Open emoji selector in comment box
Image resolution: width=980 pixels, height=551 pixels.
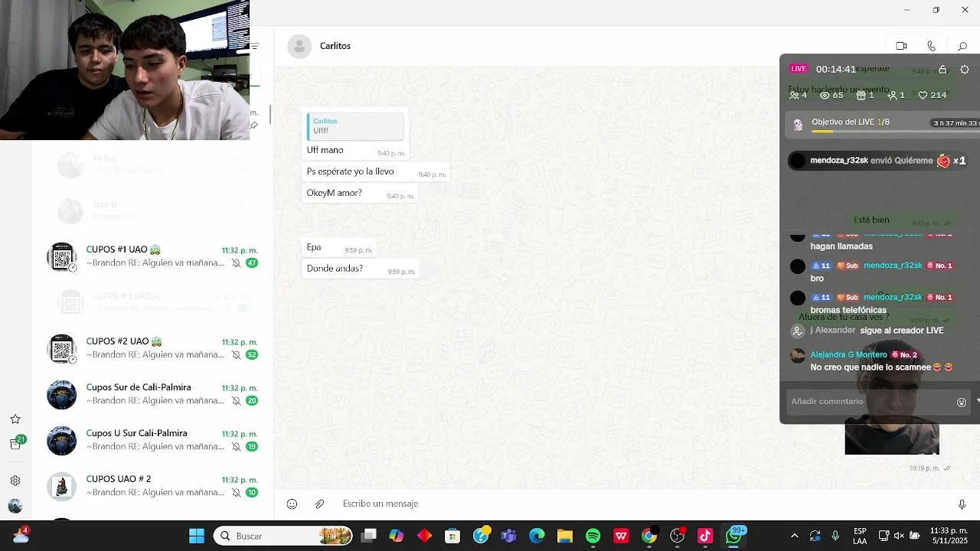pyautogui.click(x=962, y=402)
